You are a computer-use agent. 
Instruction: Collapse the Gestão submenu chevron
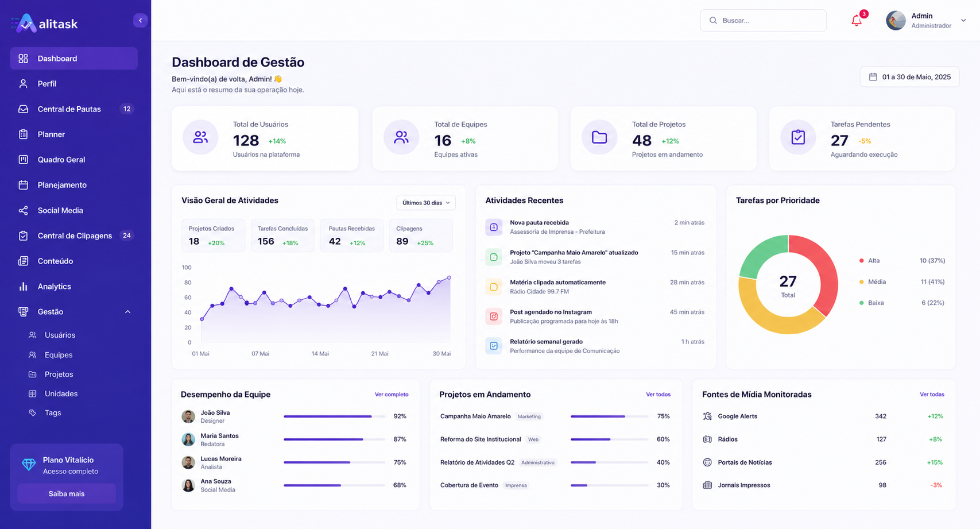coord(127,312)
